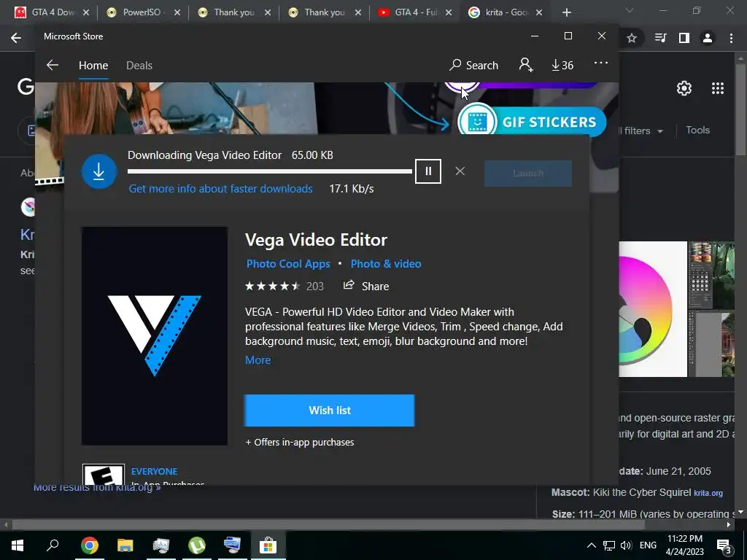Open Google quick settings gear

pyautogui.click(x=684, y=88)
